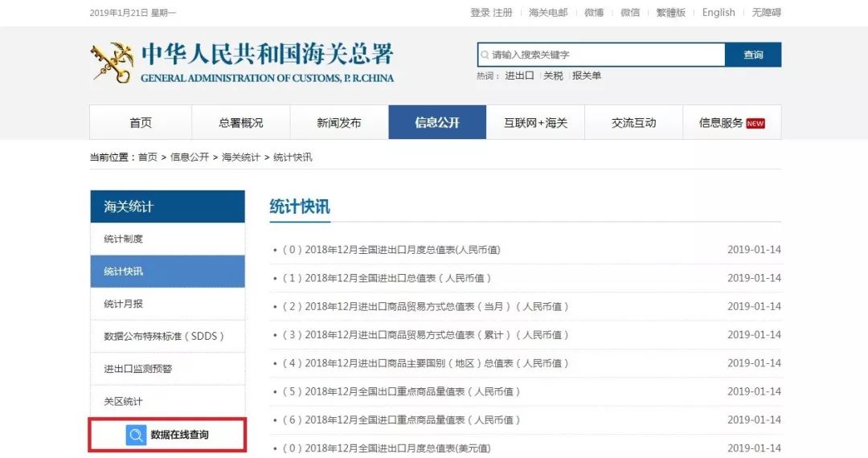The height and width of the screenshot is (458, 868).
Task: Click the 2019-01-14 date in row (6)
Action: click(754, 420)
